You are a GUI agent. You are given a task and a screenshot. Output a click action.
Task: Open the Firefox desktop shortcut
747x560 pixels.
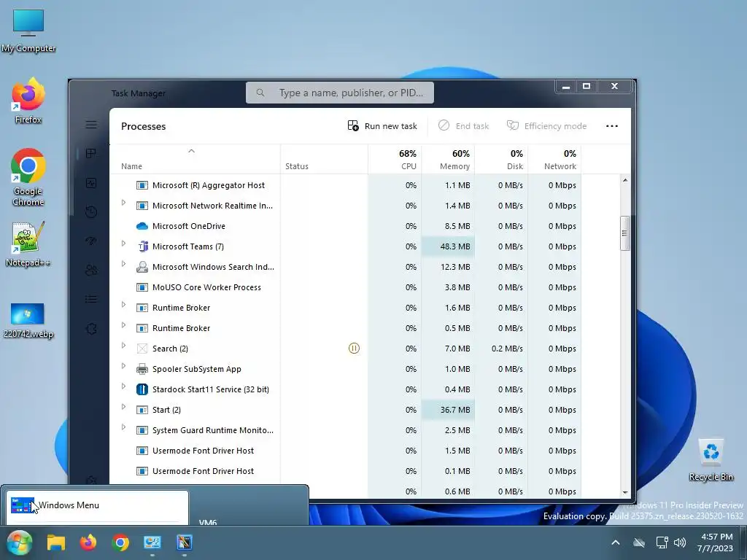(28, 101)
